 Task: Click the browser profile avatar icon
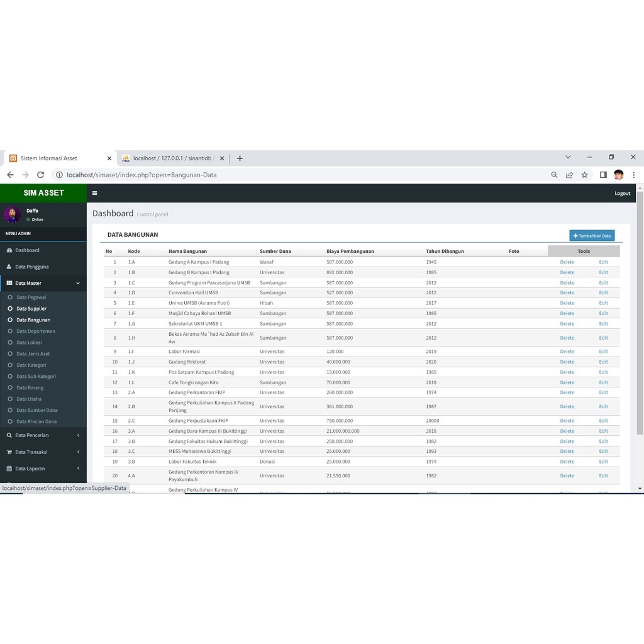(x=618, y=175)
